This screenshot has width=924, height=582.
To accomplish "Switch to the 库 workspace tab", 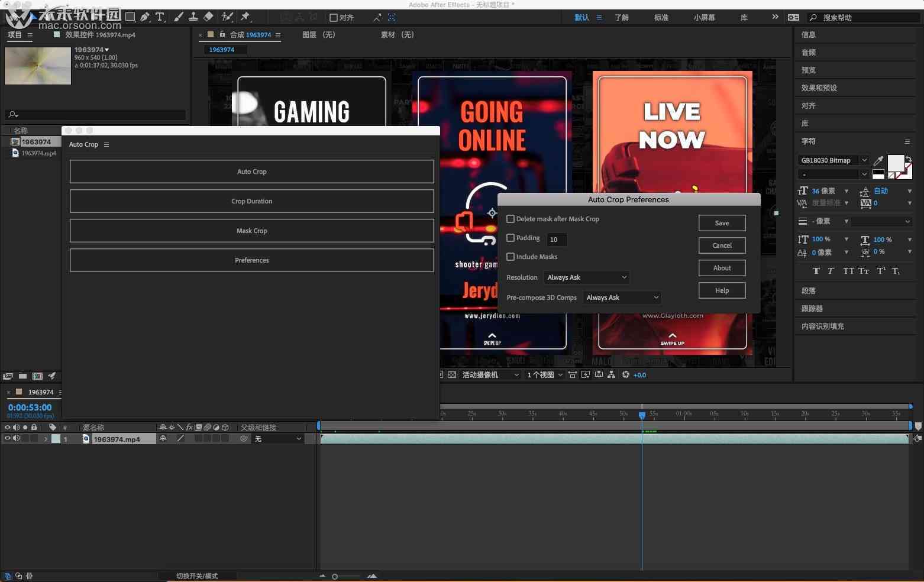I will [744, 18].
